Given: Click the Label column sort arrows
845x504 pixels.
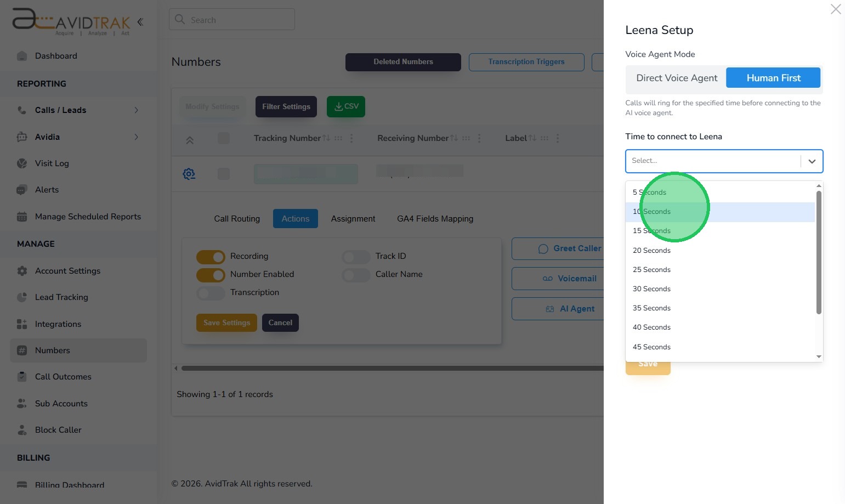Looking at the screenshot, I should (532, 138).
